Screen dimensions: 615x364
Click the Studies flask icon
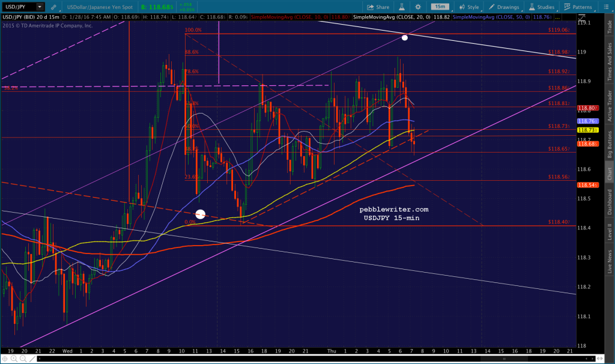tap(532, 7)
